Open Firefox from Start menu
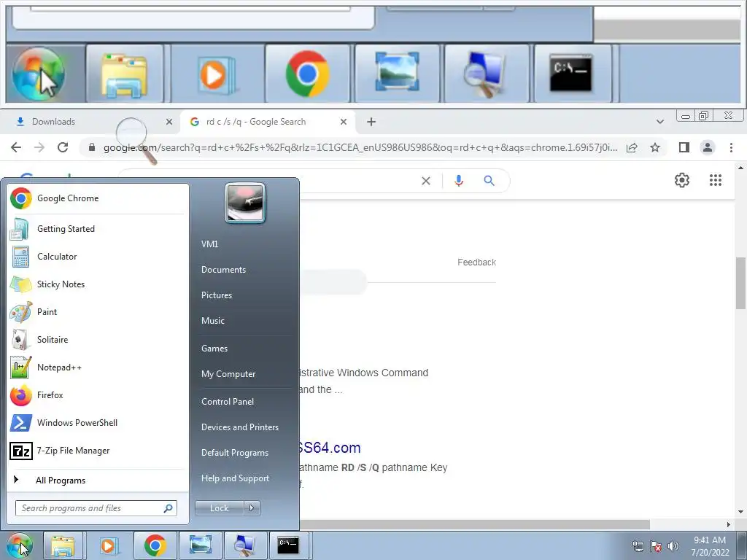Viewport: 747px width, 560px height. pyautogui.click(x=98, y=394)
